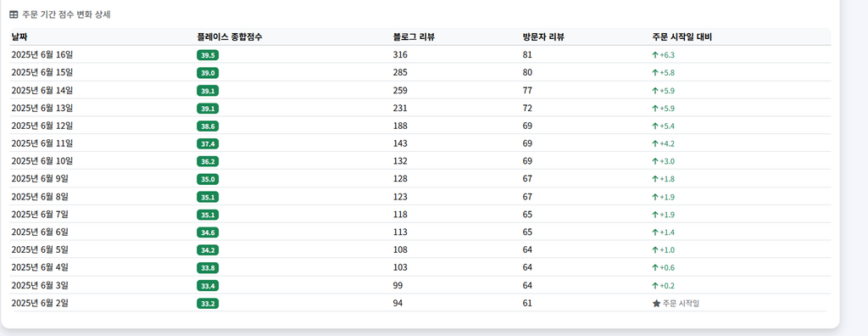Select the date 2025년 6월 2일

pyautogui.click(x=40, y=303)
